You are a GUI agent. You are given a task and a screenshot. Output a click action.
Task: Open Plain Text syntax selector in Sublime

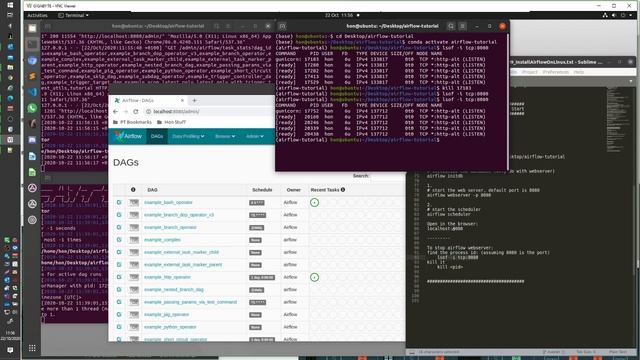618,352
